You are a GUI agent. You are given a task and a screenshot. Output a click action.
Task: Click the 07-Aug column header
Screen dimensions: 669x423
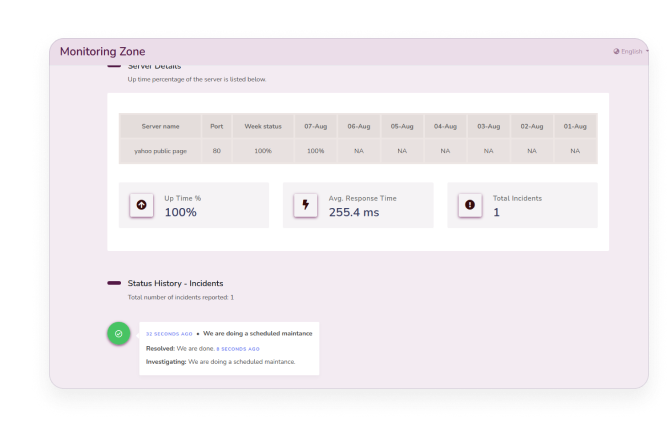315,126
